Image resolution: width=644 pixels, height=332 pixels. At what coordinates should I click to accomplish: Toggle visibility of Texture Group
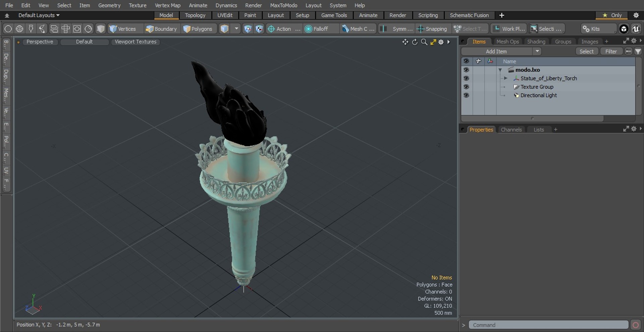point(466,86)
